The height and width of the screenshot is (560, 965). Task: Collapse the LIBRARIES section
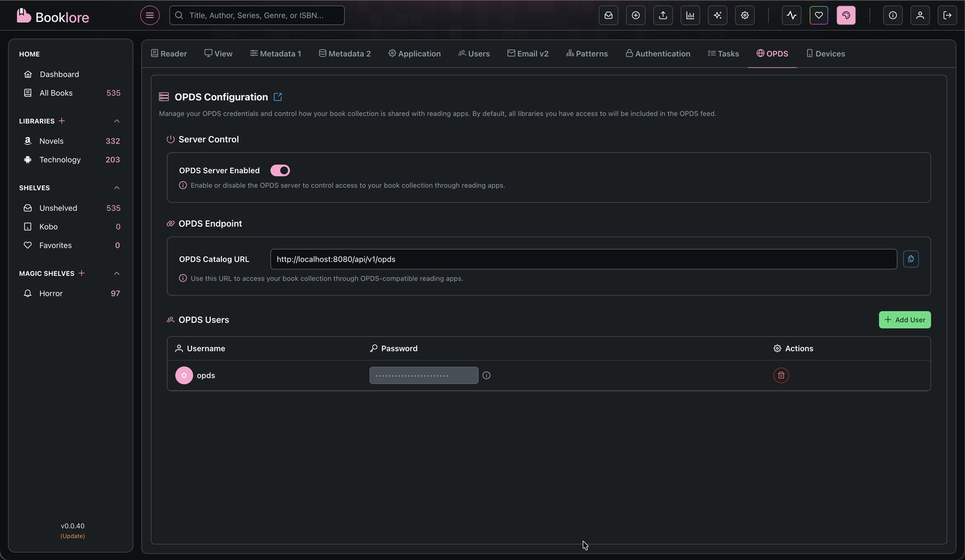[116, 121]
